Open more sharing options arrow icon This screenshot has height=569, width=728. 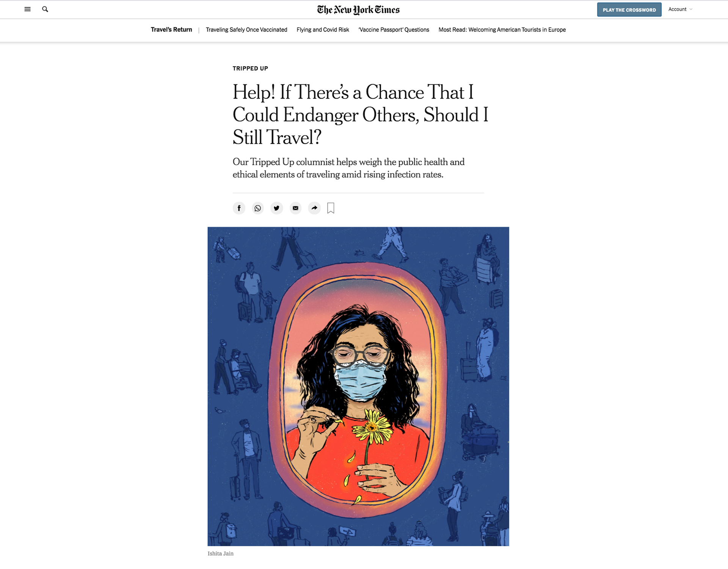314,208
